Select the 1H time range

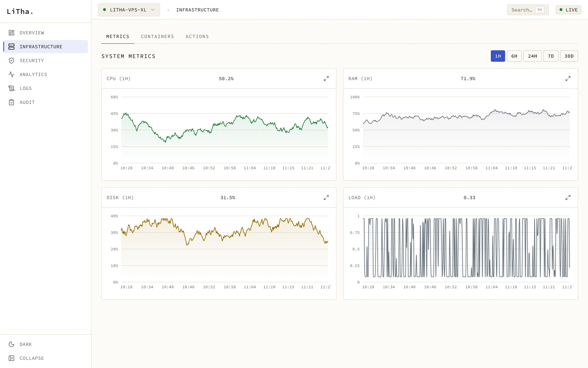point(498,56)
